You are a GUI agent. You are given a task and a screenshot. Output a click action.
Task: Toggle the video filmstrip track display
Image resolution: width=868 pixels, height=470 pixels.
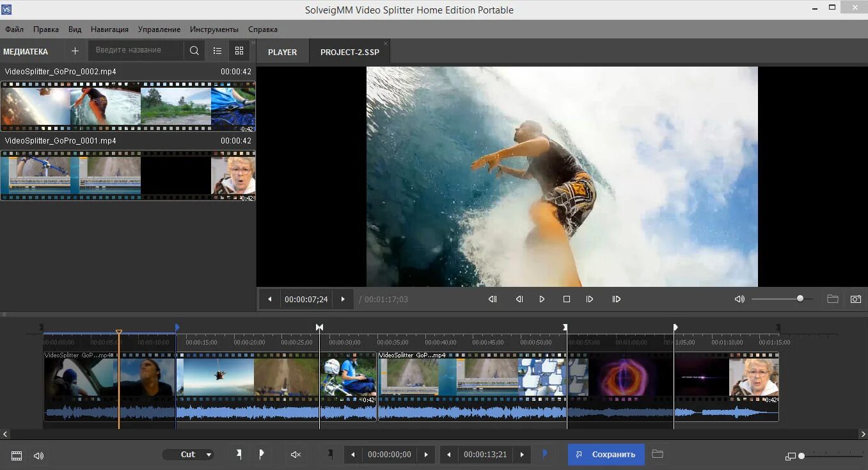coord(17,455)
